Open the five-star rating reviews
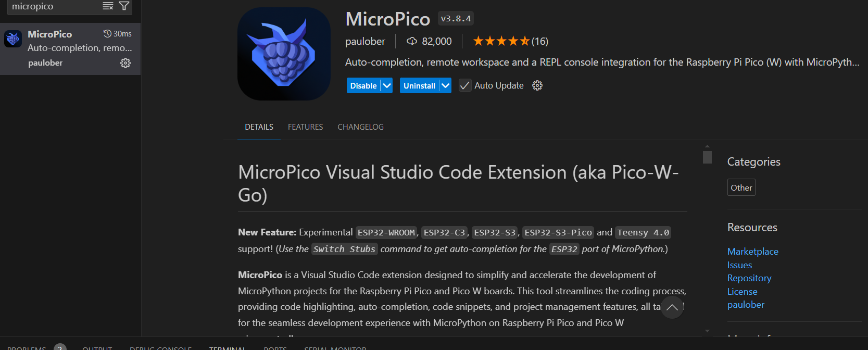This screenshot has width=868, height=350. click(501, 41)
